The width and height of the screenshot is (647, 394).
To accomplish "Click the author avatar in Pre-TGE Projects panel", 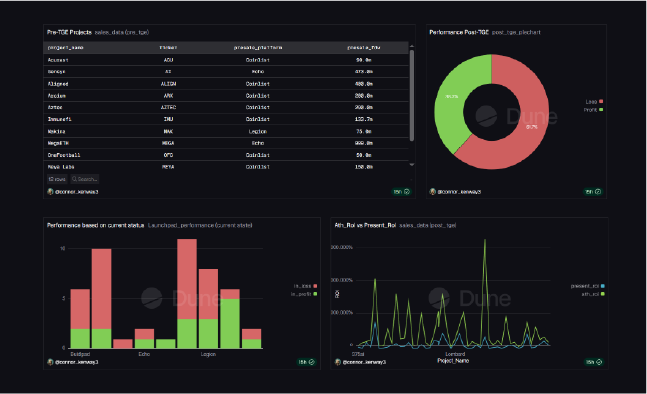I will click(x=50, y=192).
